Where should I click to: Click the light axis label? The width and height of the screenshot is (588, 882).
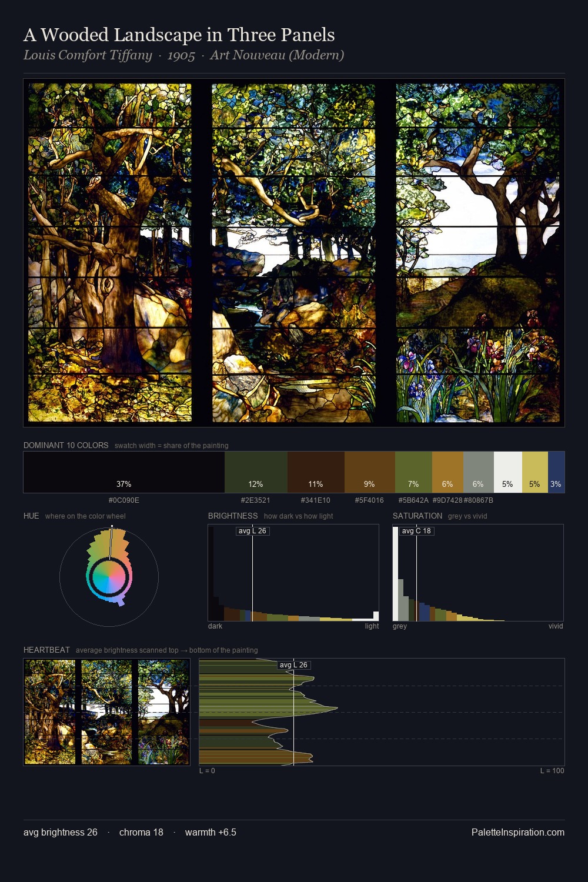372,626
